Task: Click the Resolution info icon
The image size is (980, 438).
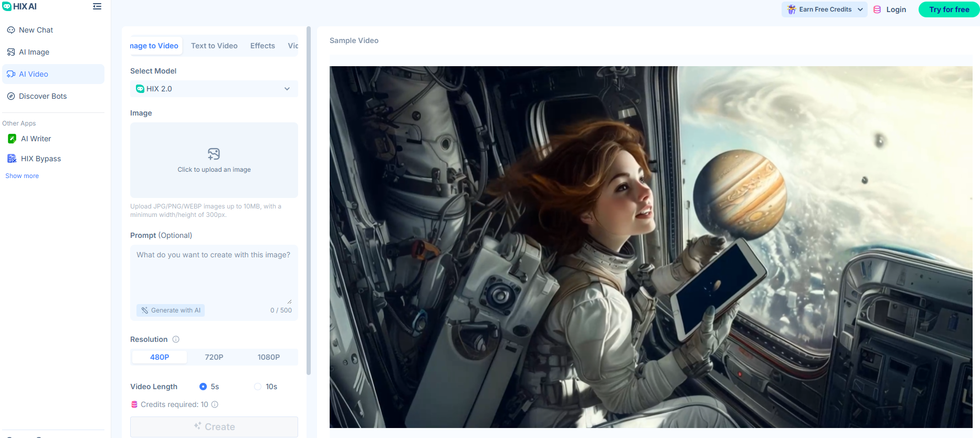Action: [176, 339]
